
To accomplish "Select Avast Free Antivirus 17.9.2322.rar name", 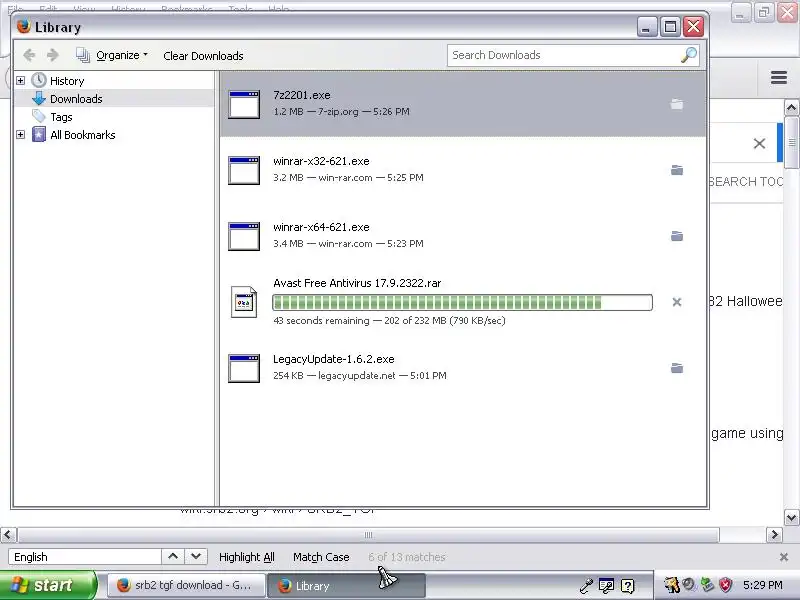I will pyautogui.click(x=357, y=283).
